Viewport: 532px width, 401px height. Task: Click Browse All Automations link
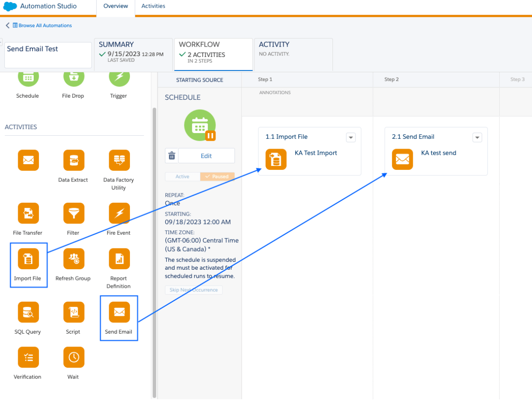point(45,25)
